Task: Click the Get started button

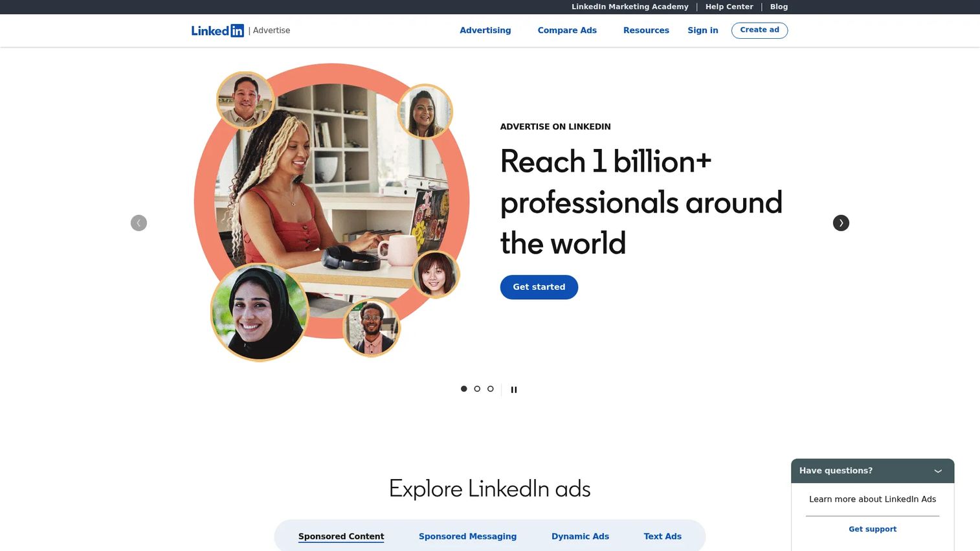Action: (x=539, y=287)
